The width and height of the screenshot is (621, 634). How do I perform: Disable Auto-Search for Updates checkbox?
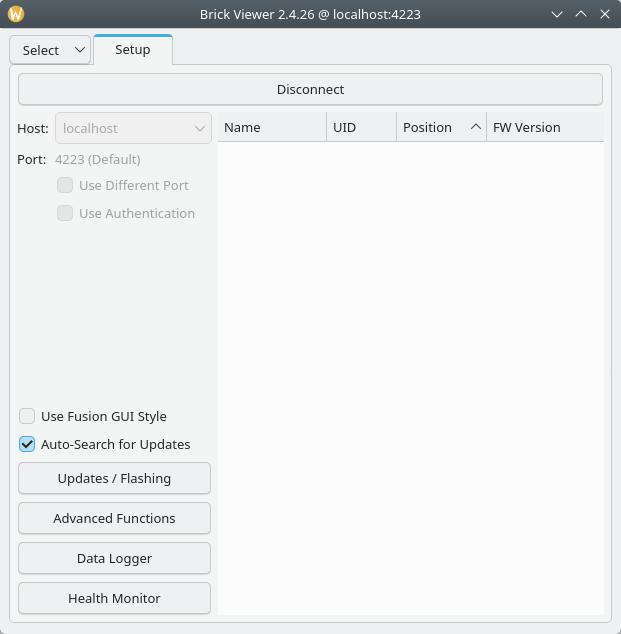27,444
